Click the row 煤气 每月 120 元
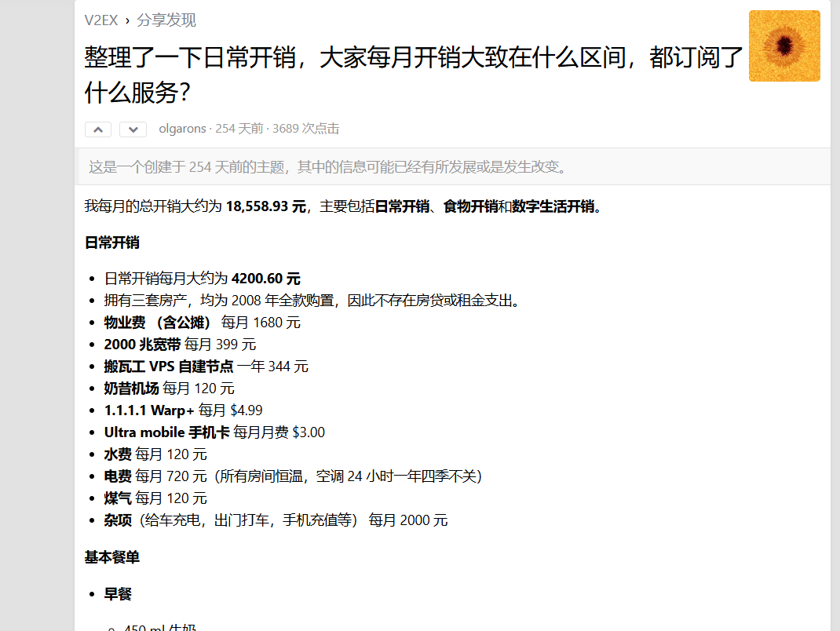The height and width of the screenshot is (631, 840). click(x=155, y=498)
